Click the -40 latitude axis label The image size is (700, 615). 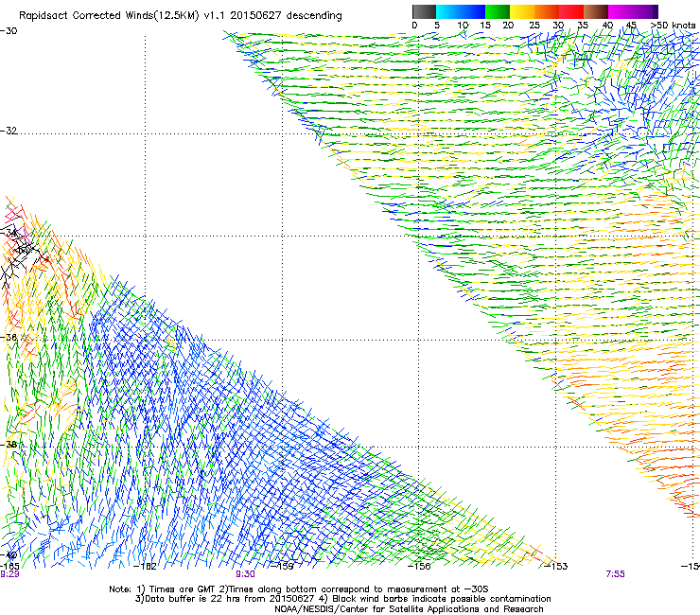(9, 555)
